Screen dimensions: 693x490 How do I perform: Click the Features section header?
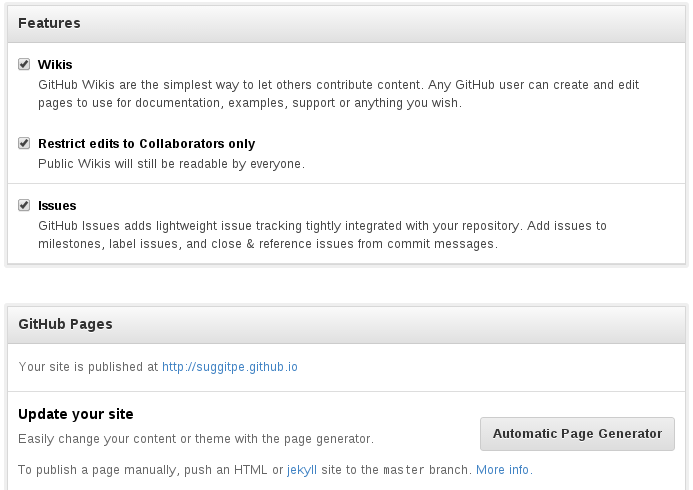(50, 22)
